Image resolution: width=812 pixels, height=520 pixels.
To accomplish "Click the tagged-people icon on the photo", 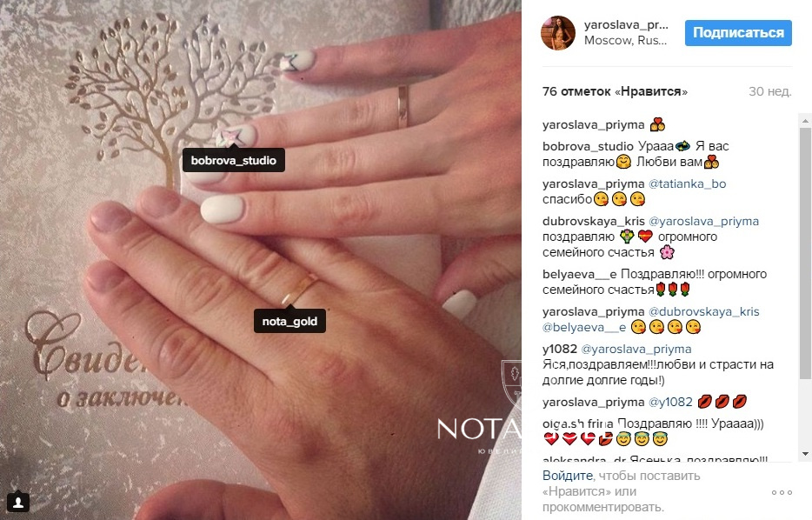I will (18, 502).
